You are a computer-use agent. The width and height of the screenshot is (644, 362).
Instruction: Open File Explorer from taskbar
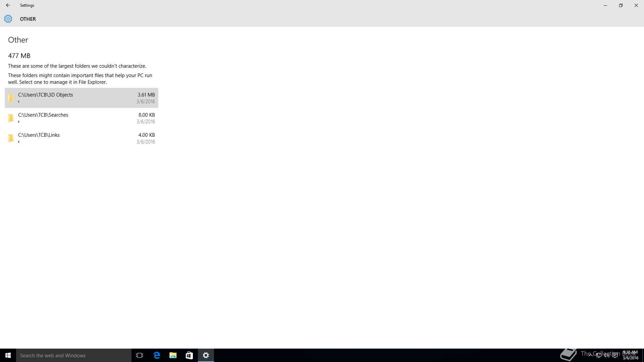pyautogui.click(x=173, y=355)
